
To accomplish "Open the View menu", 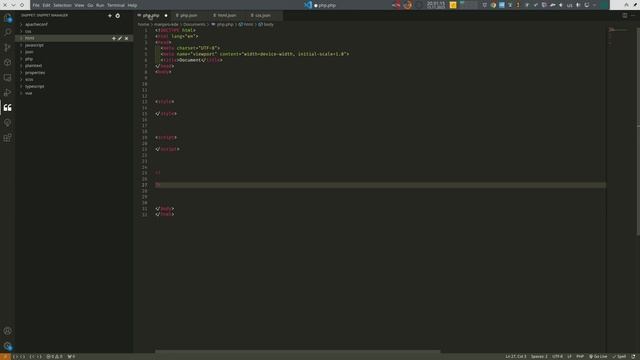I will 79,5.
